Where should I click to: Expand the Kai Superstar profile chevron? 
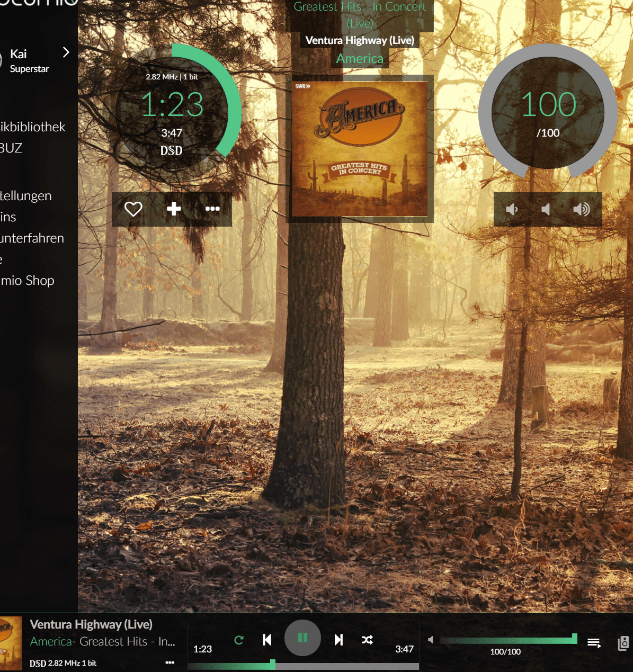coord(66,52)
